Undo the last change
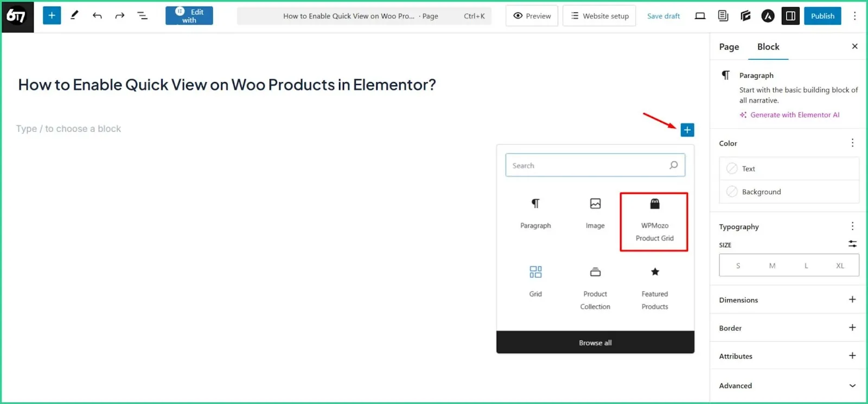This screenshot has width=868, height=404. point(97,16)
